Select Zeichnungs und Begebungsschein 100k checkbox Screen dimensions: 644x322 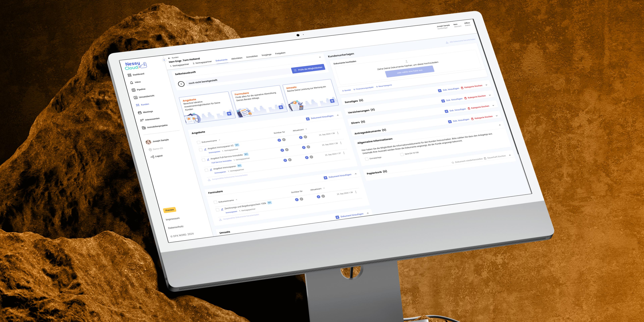point(218,210)
